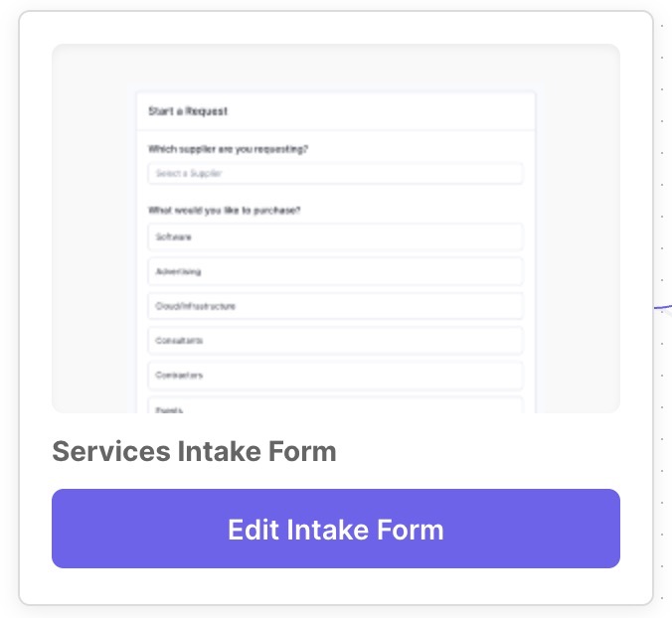
Task: Open the Select a Supplier dropdown
Action: (x=335, y=174)
